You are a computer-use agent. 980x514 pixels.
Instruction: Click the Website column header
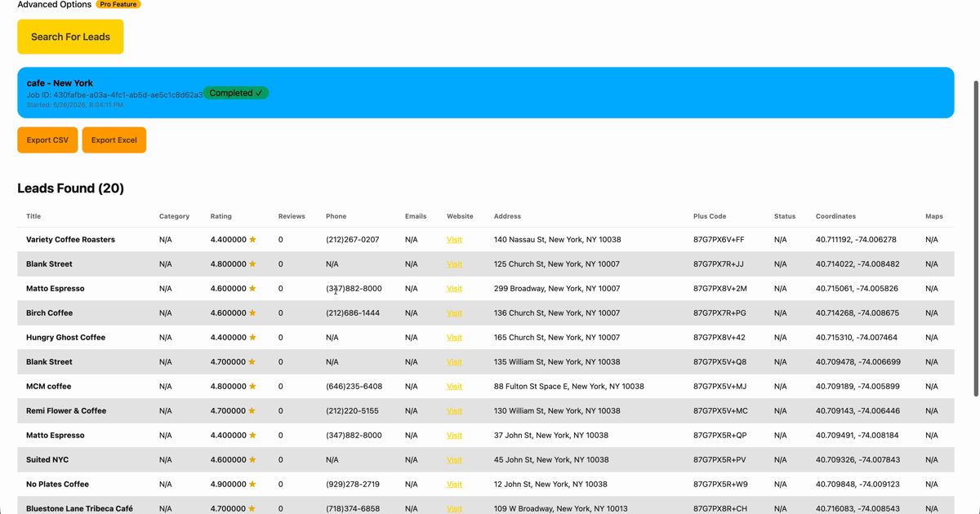[460, 216]
